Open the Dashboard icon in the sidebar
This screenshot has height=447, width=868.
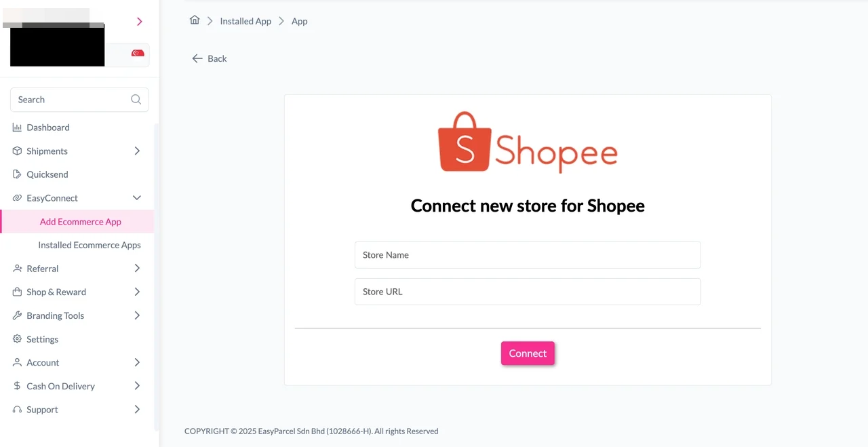click(x=17, y=128)
